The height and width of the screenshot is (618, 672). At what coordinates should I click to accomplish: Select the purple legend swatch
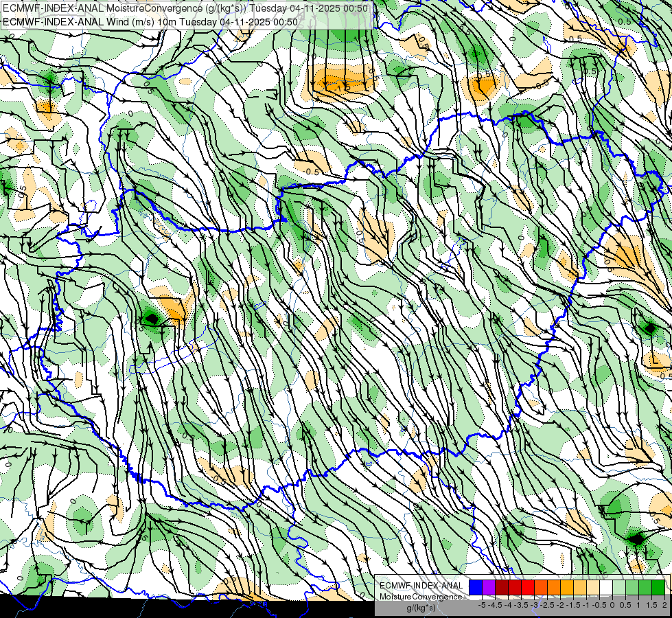tap(489, 587)
